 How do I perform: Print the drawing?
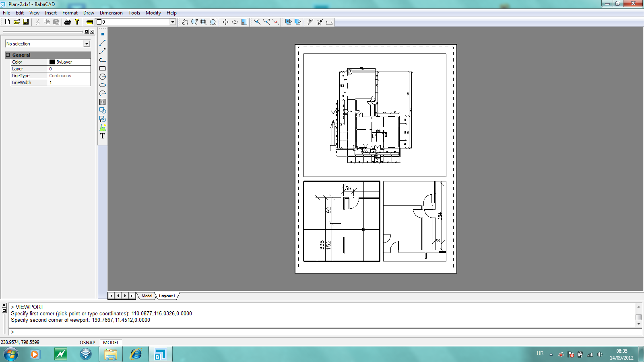coord(68,22)
